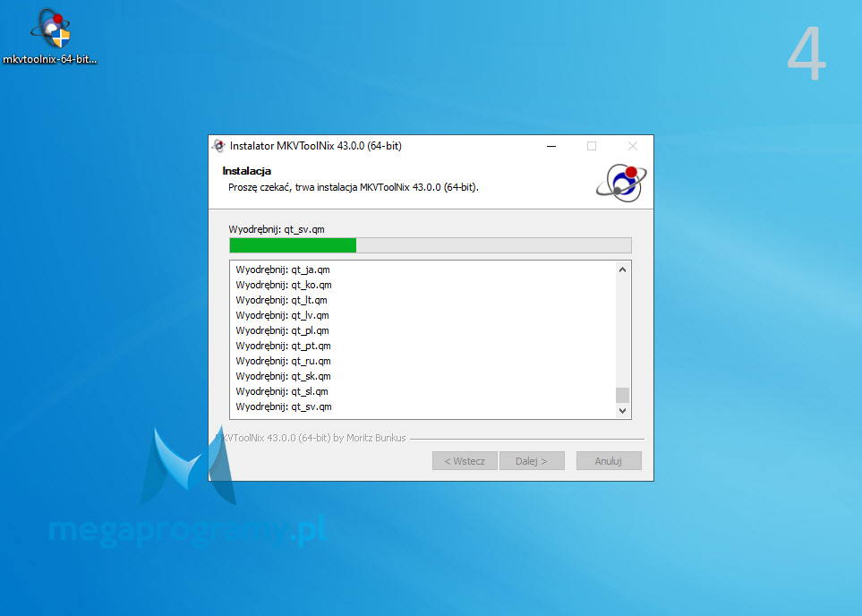Select log line 'Wyodrębnij: qt_lt.qm'

(x=281, y=300)
